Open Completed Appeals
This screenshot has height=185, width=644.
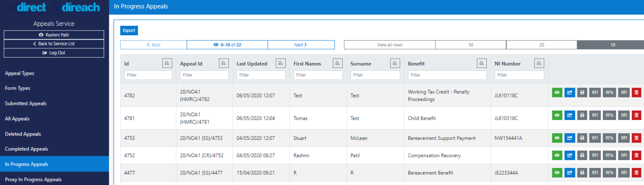click(x=54, y=149)
